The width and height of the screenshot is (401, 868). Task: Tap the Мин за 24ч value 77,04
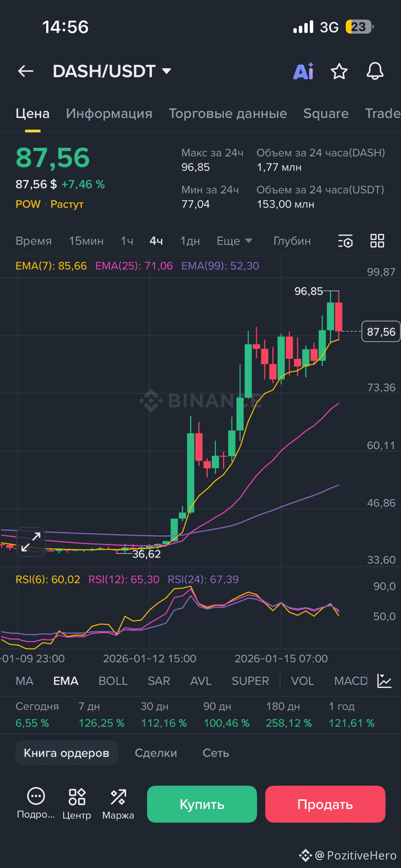click(196, 204)
